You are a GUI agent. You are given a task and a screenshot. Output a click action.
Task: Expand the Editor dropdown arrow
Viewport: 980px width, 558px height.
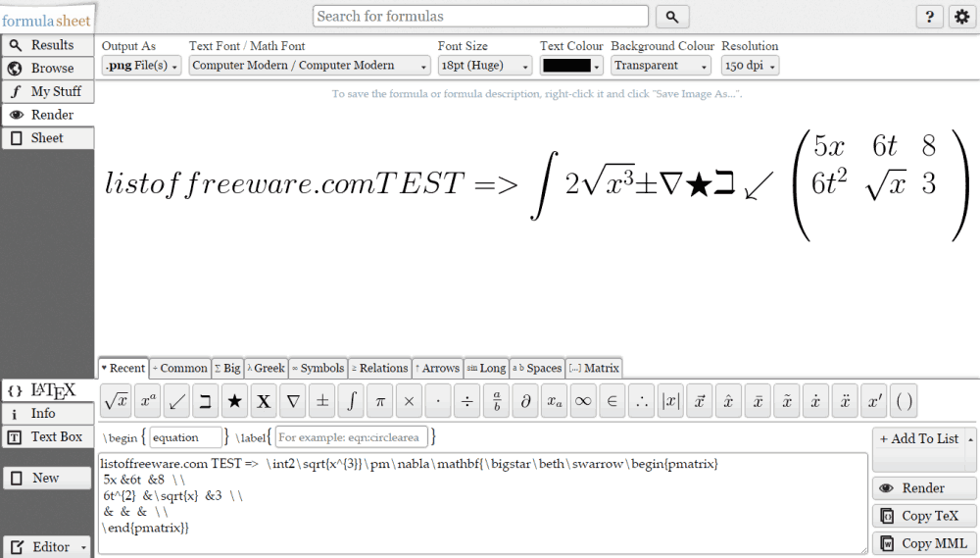click(83, 547)
